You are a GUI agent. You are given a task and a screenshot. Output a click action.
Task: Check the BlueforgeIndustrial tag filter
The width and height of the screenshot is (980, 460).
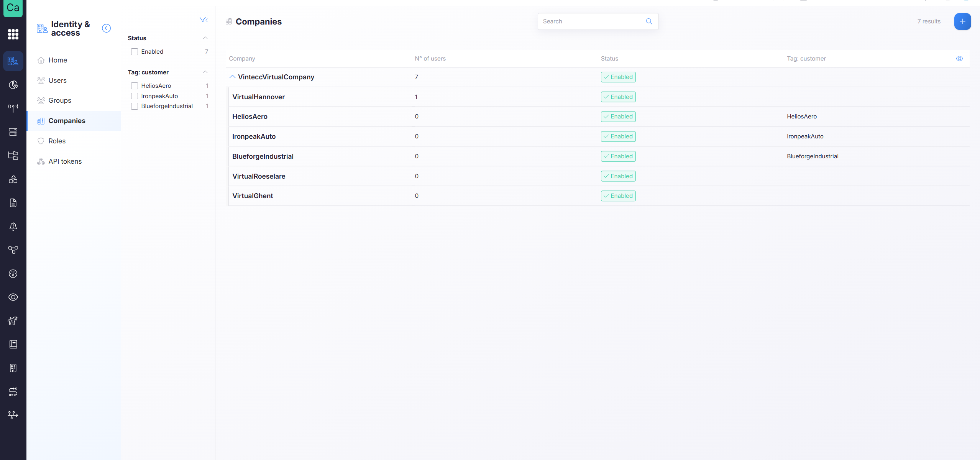tap(135, 106)
